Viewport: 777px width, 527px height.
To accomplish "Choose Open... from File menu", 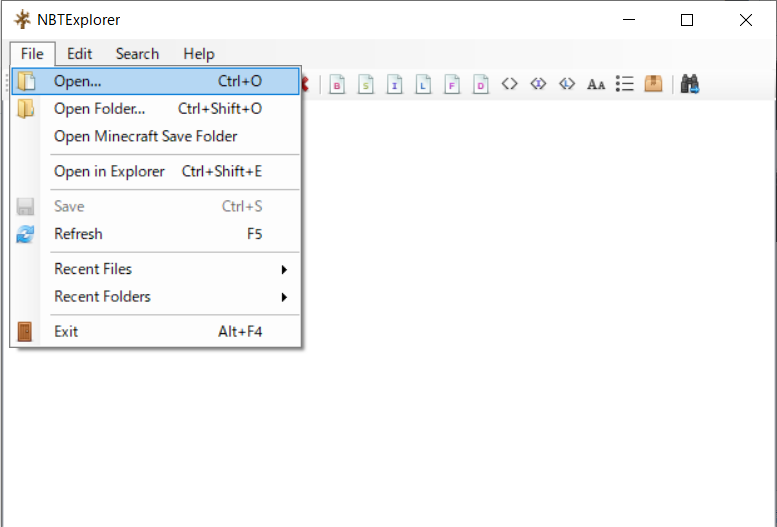I will pos(155,81).
